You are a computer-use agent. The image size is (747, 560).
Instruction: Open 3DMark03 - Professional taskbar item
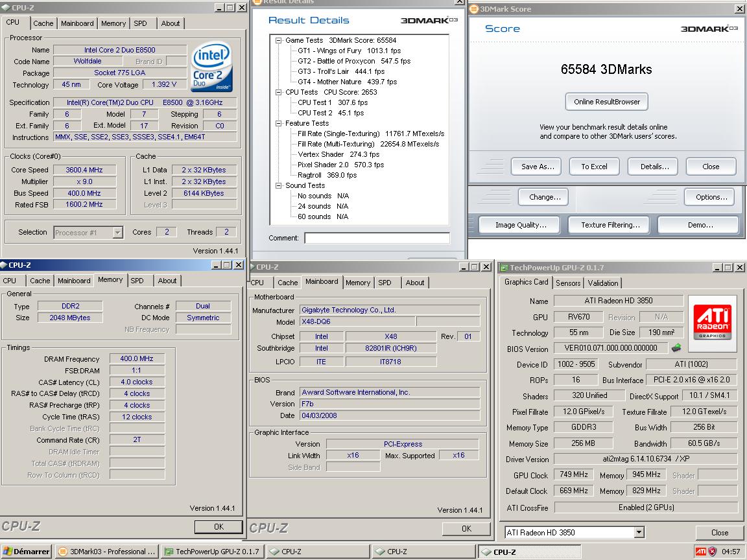pos(107,552)
